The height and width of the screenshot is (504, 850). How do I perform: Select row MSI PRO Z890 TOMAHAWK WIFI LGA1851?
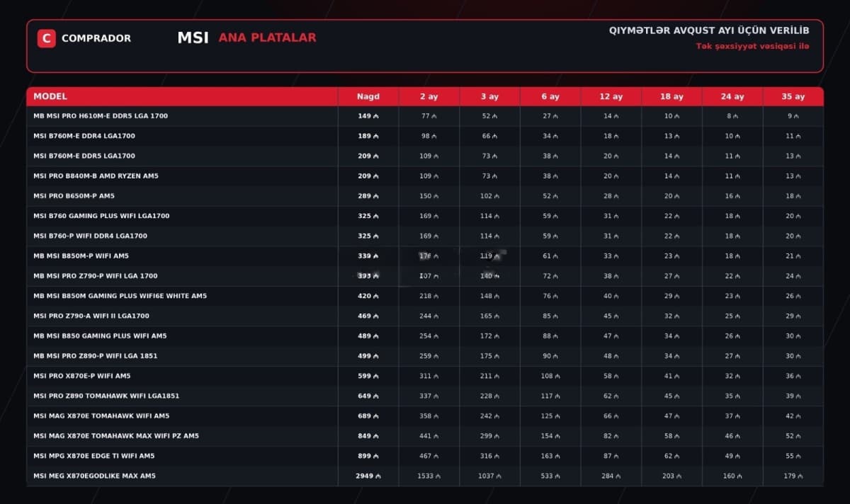(425, 396)
